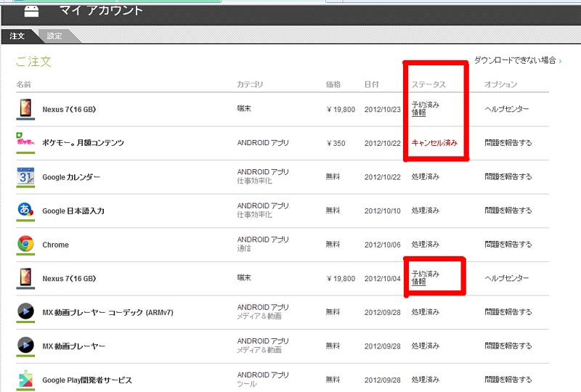Screen dimensions: 581x392
Task: Click the キャンセル済み status text
Action: (434, 143)
